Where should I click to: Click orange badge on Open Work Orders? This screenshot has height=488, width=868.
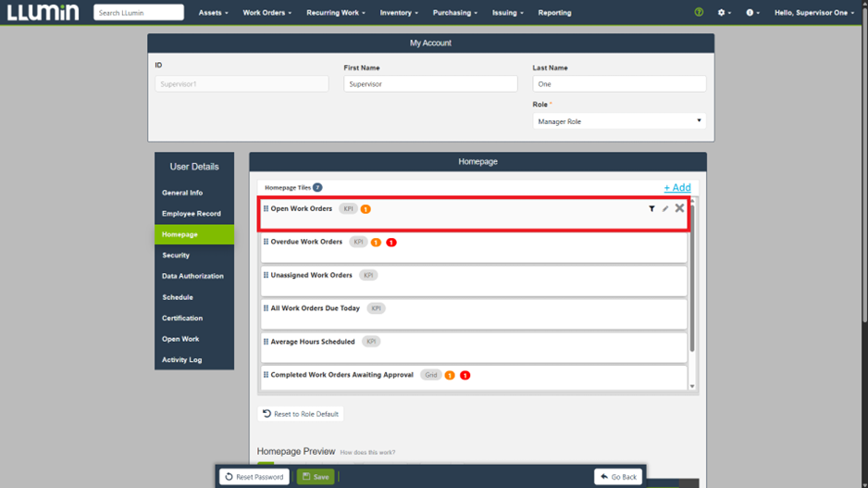pos(366,209)
